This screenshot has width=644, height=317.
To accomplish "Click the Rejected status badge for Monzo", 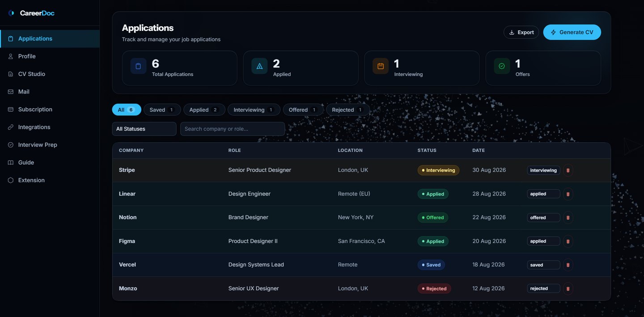I will tap(434, 289).
